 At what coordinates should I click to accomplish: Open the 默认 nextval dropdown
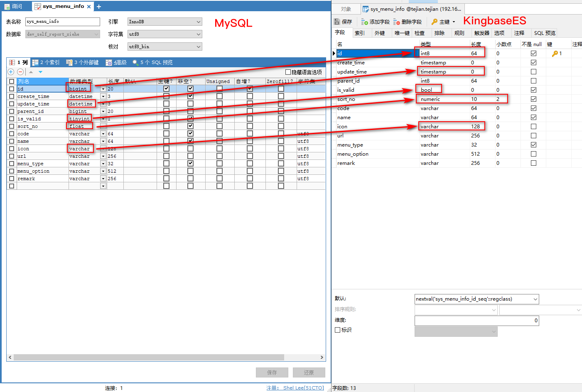coord(535,299)
